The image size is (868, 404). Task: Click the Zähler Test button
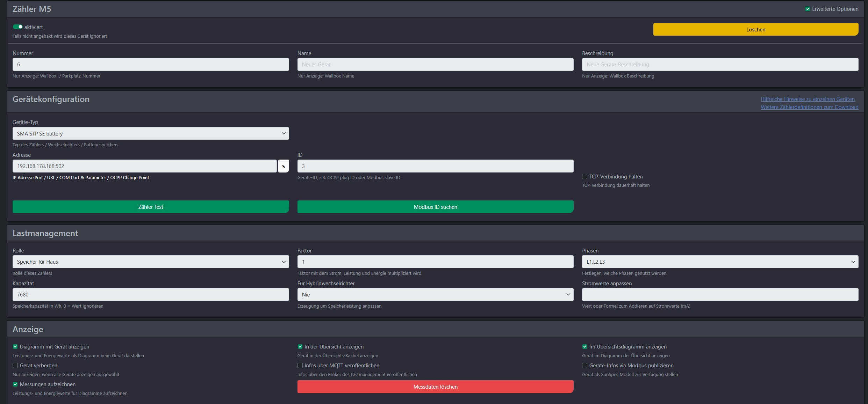(151, 207)
